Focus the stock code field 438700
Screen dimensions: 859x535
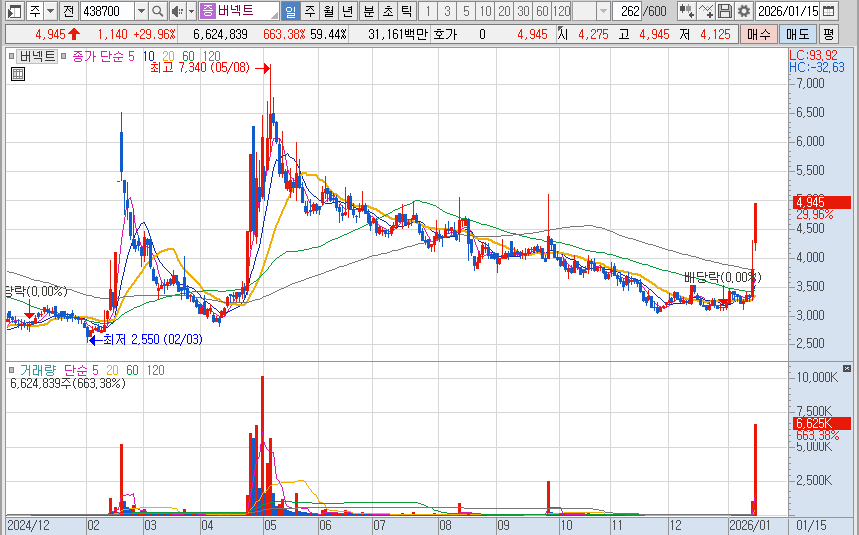(107, 10)
